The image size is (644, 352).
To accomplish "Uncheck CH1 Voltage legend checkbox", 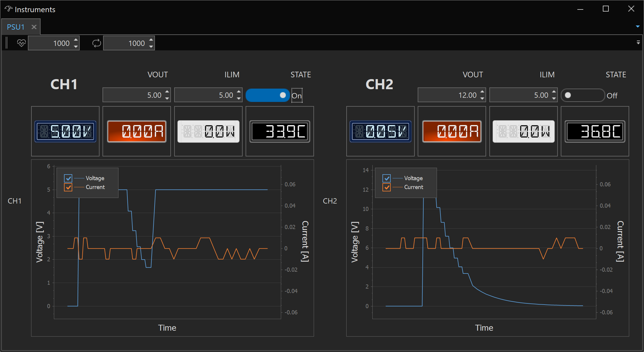I will pyautogui.click(x=68, y=178).
